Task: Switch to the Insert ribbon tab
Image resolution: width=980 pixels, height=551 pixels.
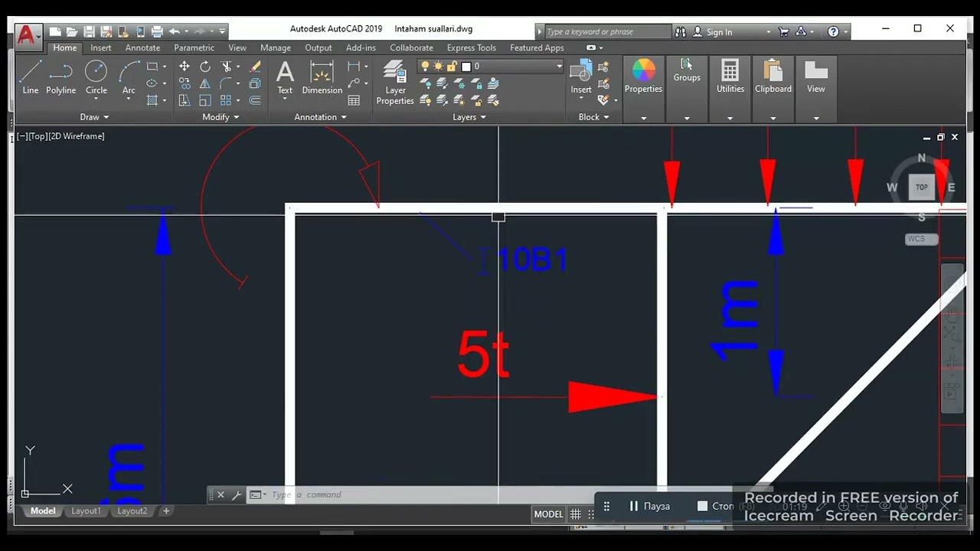Action: pos(101,47)
